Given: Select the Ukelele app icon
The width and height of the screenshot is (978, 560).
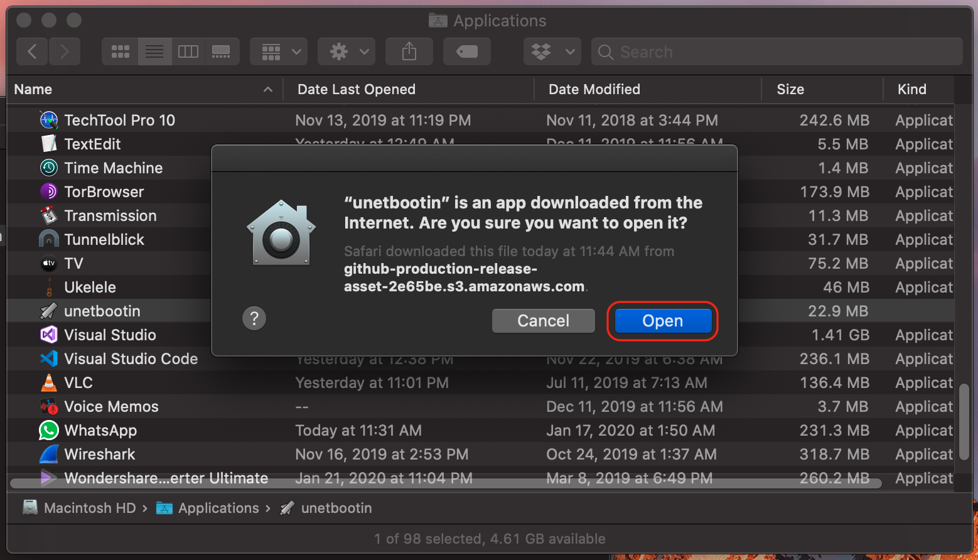Looking at the screenshot, I should point(49,287).
